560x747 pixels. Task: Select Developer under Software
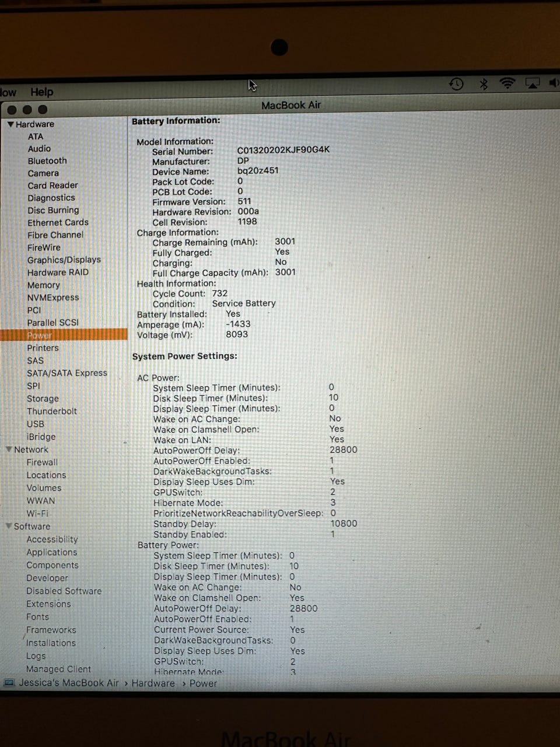tap(47, 578)
